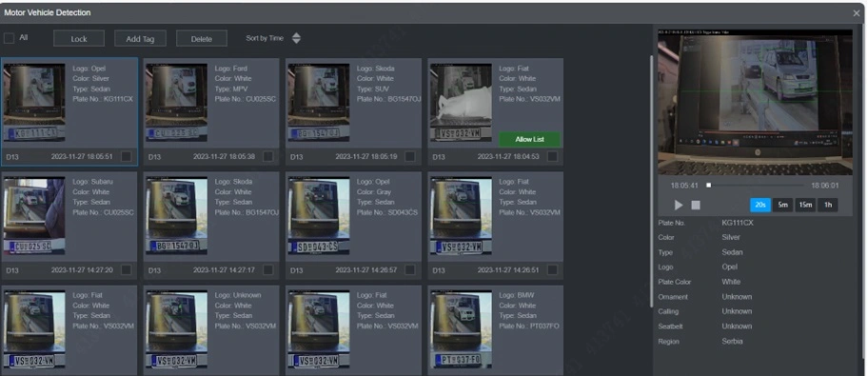The width and height of the screenshot is (868, 376).
Task: Select the checkbox for the 18:05:51 record
Action: (x=127, y=157)
